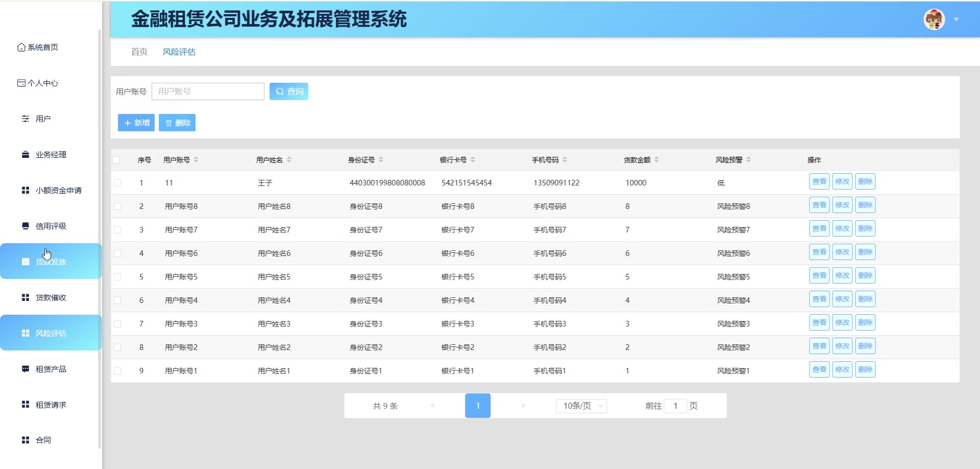
Task: Go to 首页 breadcrumb tab
Action: (139, 52)
